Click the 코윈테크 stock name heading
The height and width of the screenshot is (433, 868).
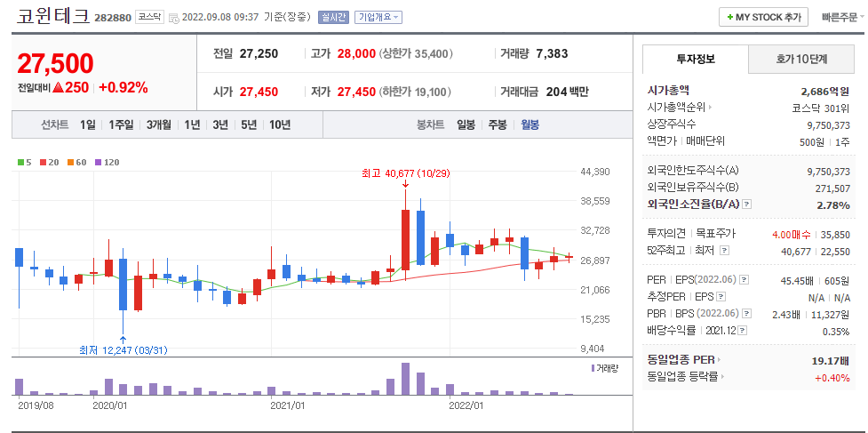pyautogui.click(x=53, y=16)
